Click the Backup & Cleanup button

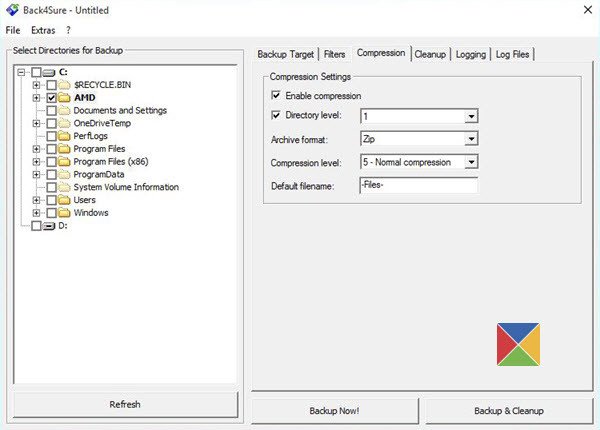click(509, 411)
